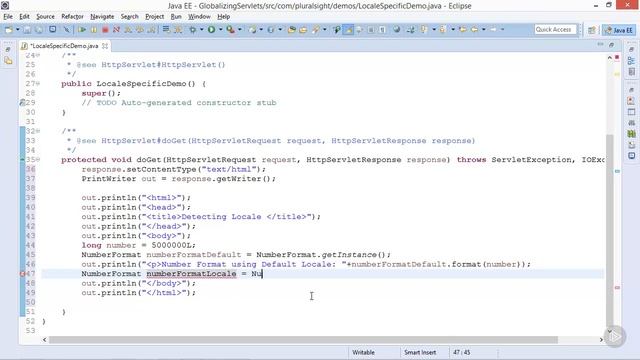The image size is (640, 360).
Task: Open the Project menu
Action: [154, 16]
